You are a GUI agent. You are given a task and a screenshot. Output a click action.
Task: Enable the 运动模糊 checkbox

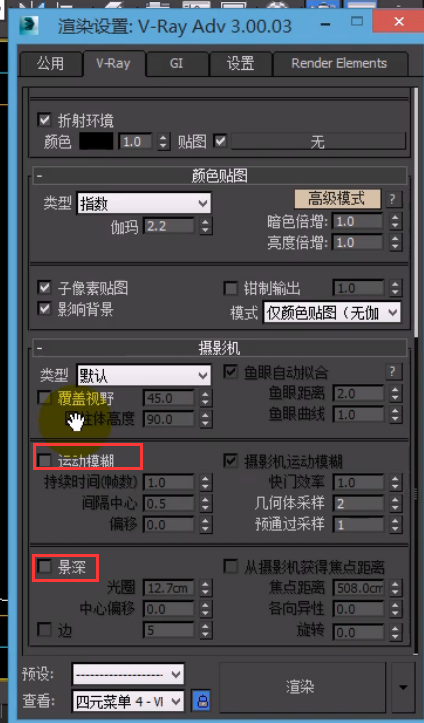pos(45,460)
